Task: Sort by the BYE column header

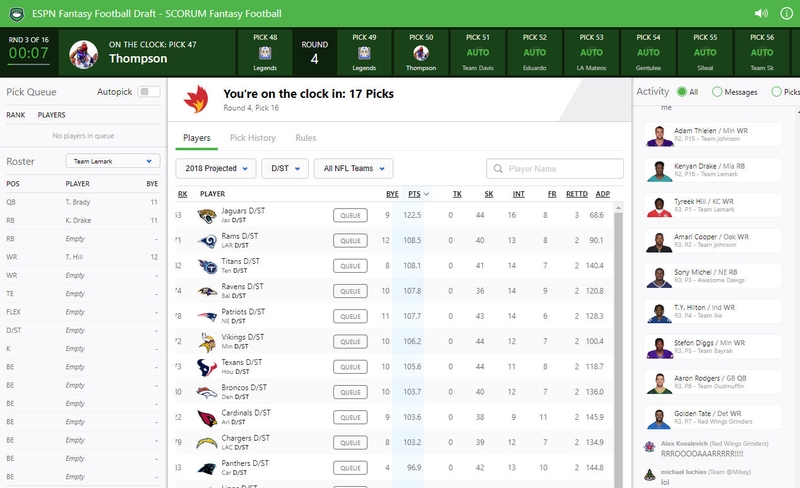Action: (x=392, y=194)
